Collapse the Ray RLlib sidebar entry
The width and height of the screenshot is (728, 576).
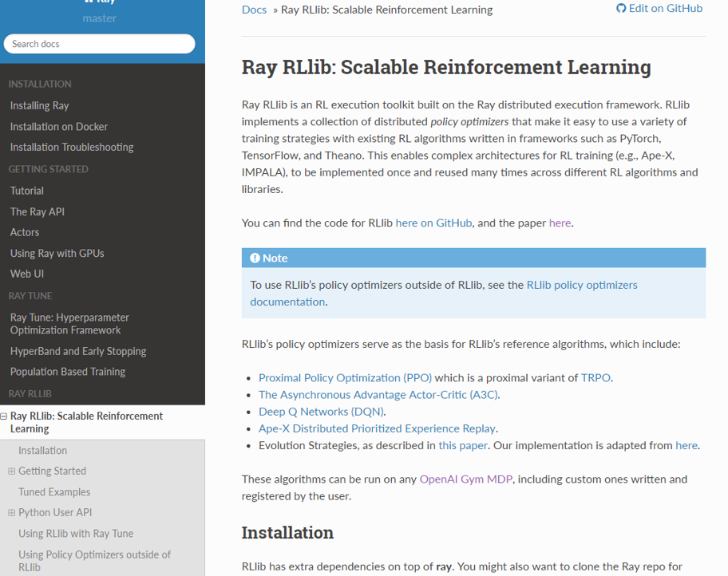(6, 416)
